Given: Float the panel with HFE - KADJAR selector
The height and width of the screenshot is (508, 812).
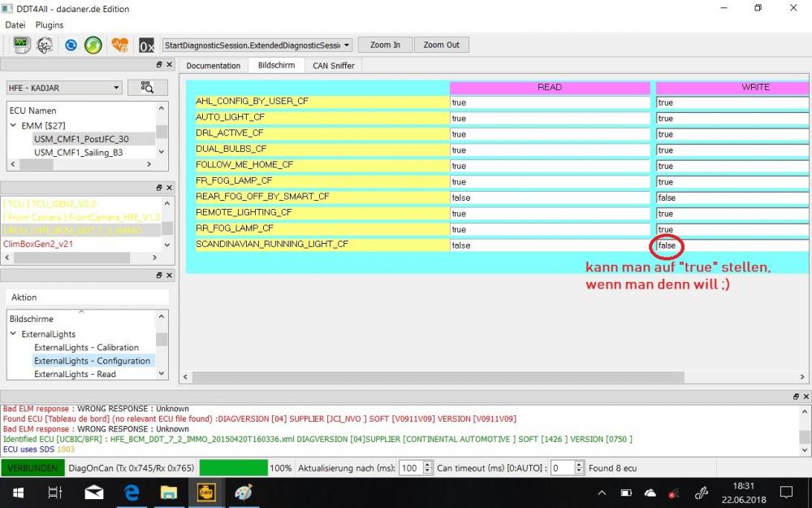Looking at the screenshot, I should click(159, 65).
